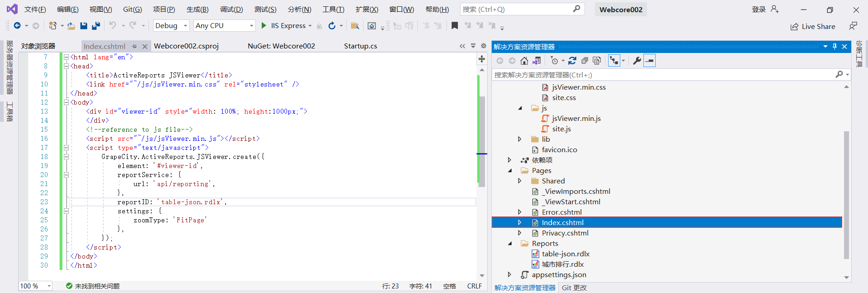Toggle Preview Selected Items in Solution Explorer

(x=650, y=61)
